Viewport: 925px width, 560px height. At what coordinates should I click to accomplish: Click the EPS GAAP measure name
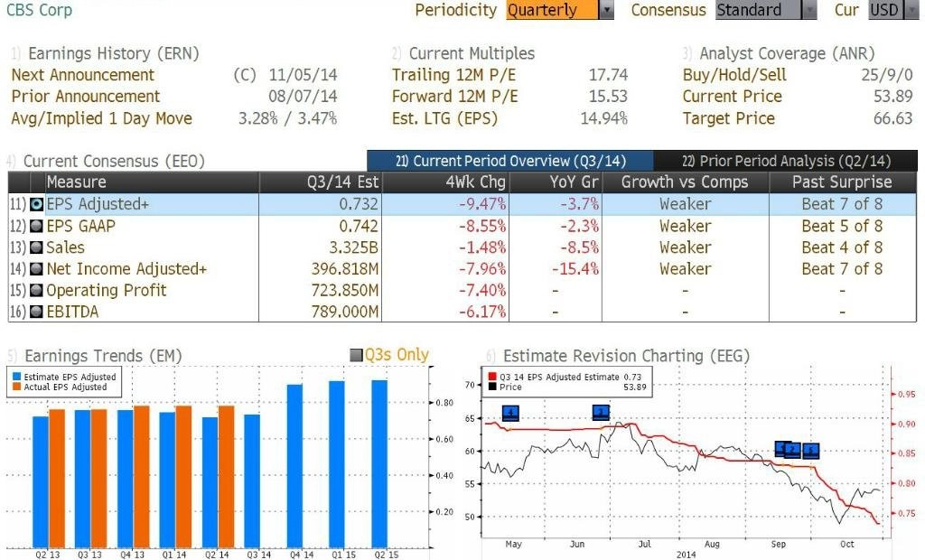(80, 226)
